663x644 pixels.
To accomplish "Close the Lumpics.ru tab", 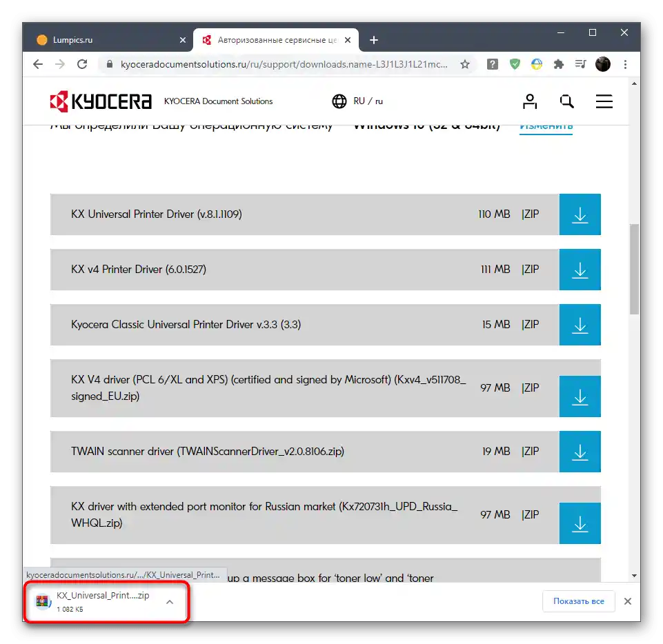I will (183, 40).
